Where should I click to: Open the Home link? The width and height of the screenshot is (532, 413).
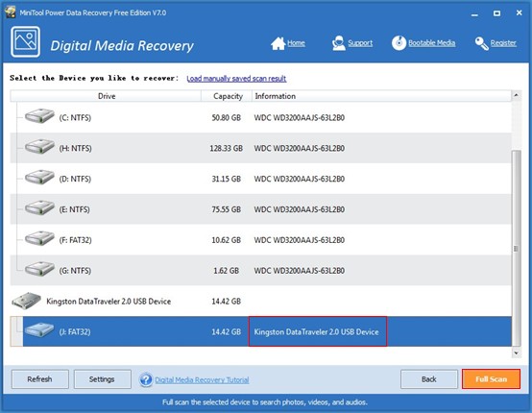click(296, 43)
